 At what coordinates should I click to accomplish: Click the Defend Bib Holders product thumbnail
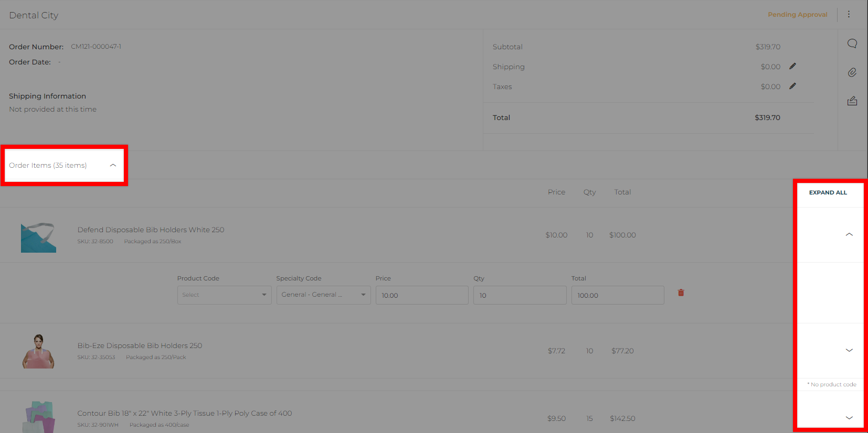tap(38, 237)
